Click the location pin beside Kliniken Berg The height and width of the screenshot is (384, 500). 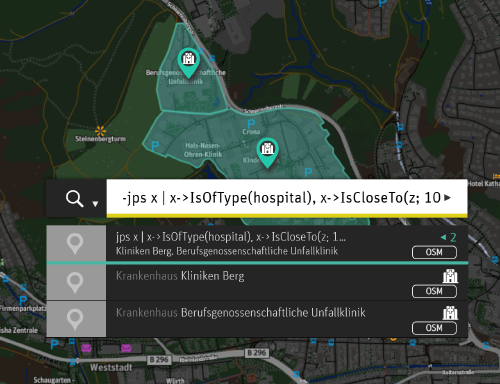75,283
